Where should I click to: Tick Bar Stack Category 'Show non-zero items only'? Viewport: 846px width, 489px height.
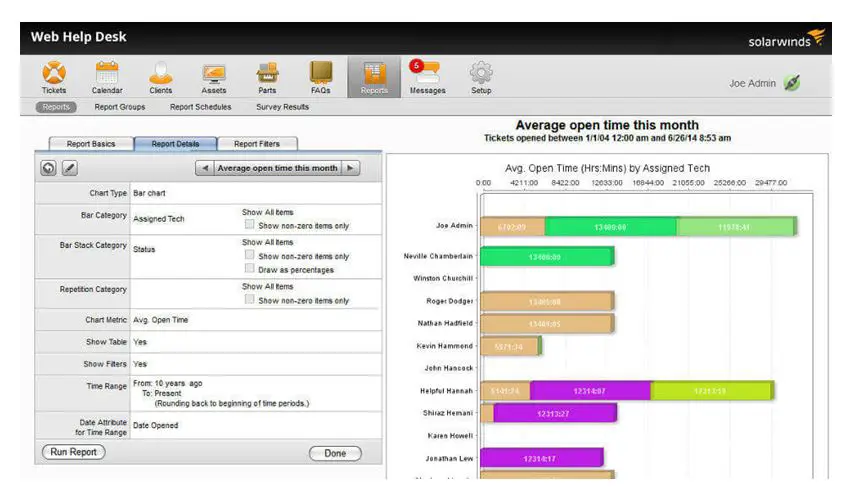[249, 255]
